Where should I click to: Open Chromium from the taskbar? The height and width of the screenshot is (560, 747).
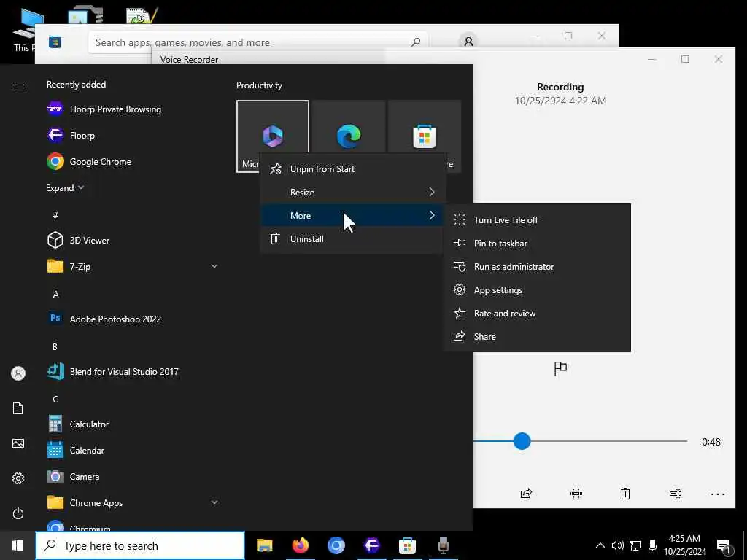pyautogui.click(x=336, y=545)
